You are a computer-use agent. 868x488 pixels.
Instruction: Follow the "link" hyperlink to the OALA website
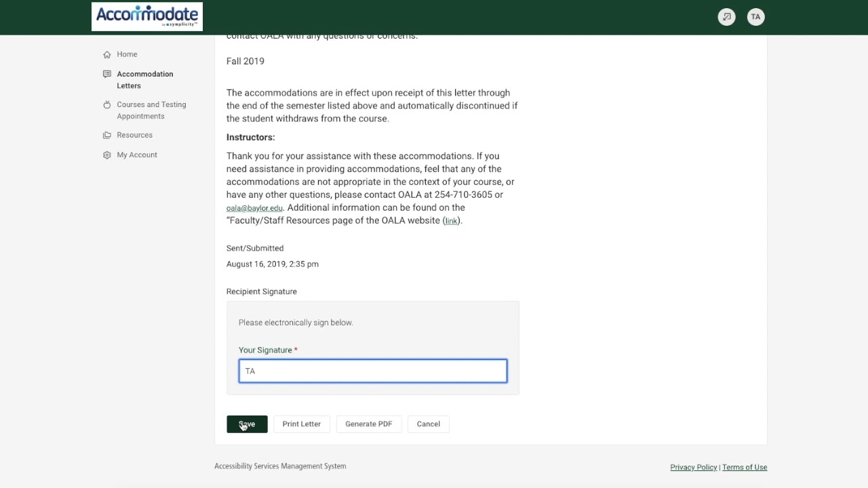pyautogui.click(x=451, y=221)
